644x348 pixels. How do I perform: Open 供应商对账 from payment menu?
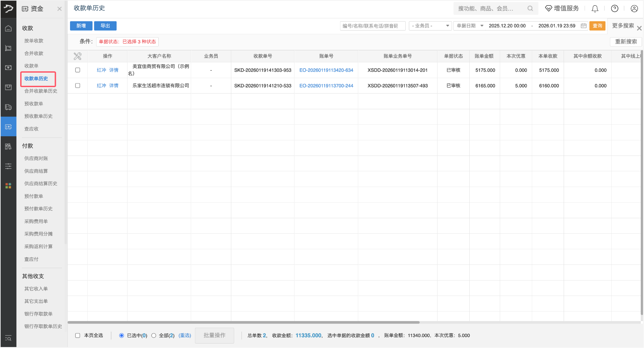pyautogui.click(x=36, y=158)
